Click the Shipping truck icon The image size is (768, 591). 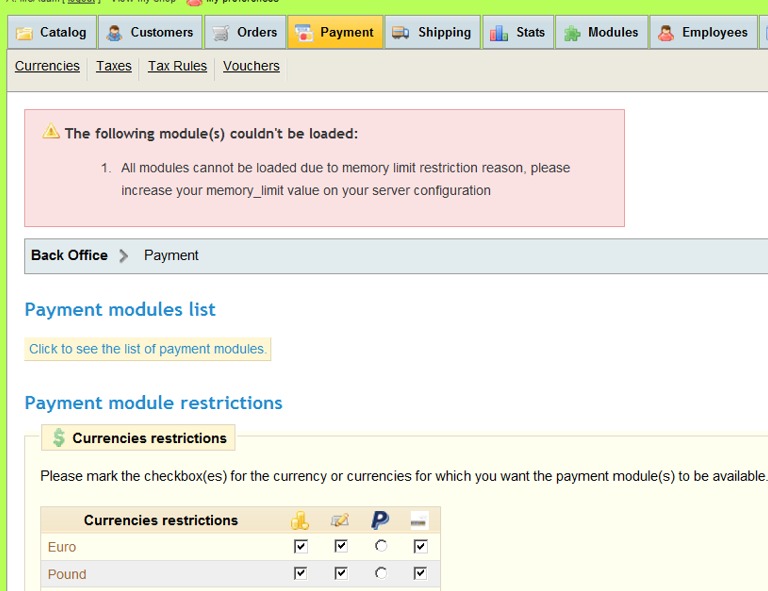point(401,33)
